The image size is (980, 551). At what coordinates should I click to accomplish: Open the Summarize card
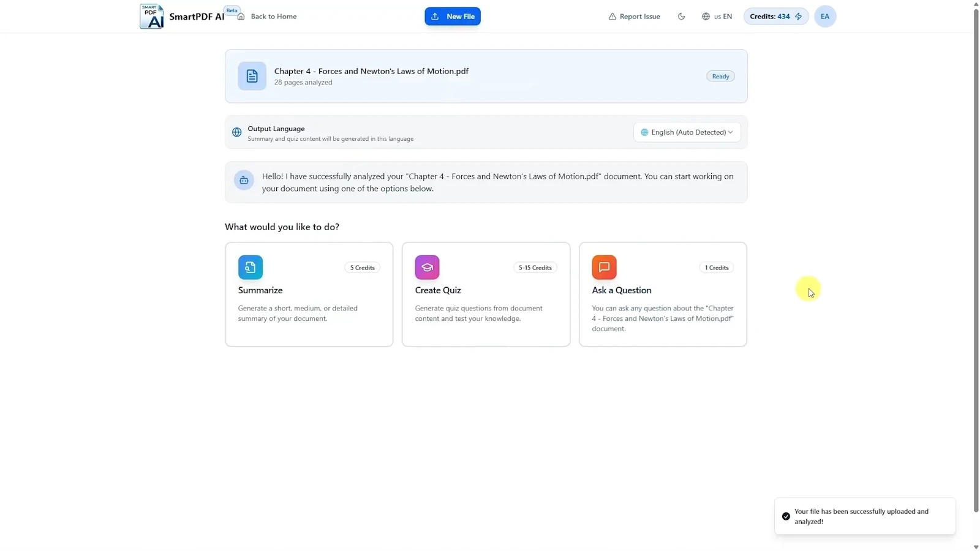click(309, 294)
